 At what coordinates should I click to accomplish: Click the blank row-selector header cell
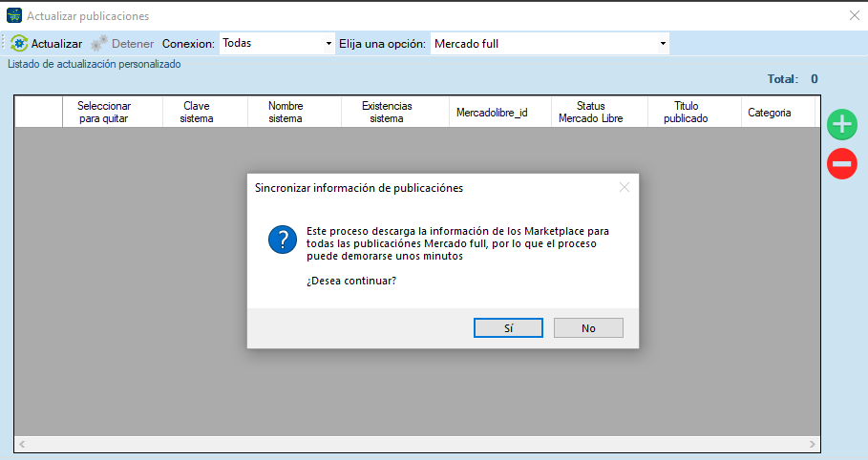click(38, 112)
